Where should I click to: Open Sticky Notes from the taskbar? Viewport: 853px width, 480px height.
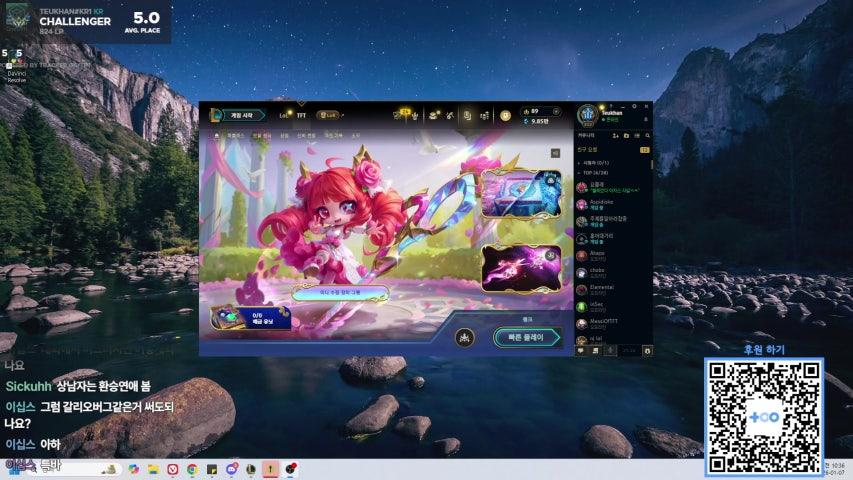212,469
